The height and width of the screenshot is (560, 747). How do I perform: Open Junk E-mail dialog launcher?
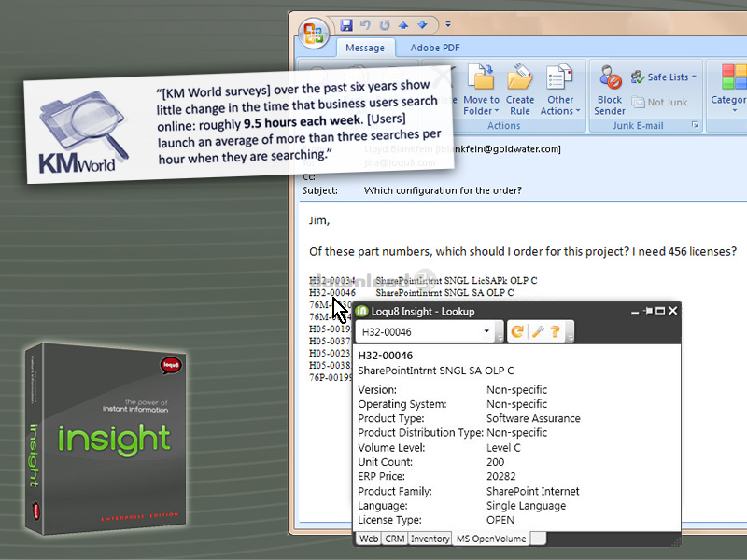[695, 125]
